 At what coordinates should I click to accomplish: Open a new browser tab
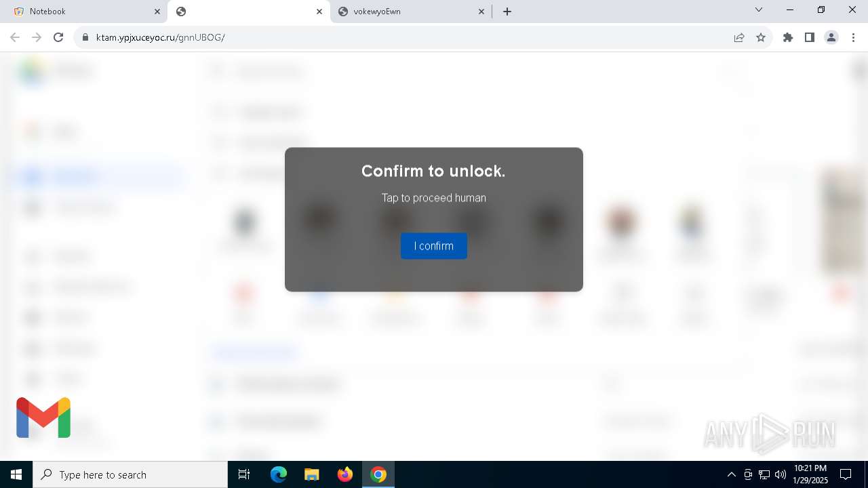click(507, 12)
